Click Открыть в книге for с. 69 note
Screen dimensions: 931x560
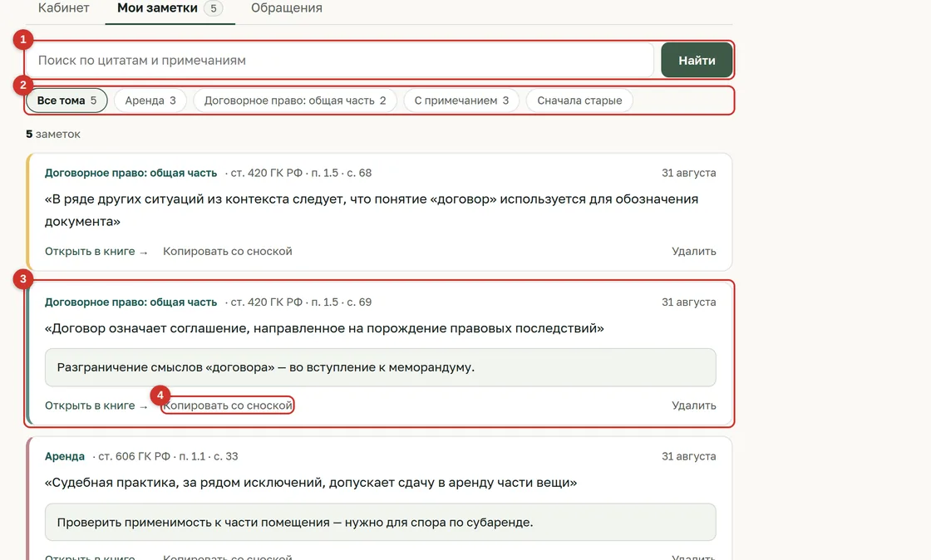pyautogui.click(x=96, y=405)
